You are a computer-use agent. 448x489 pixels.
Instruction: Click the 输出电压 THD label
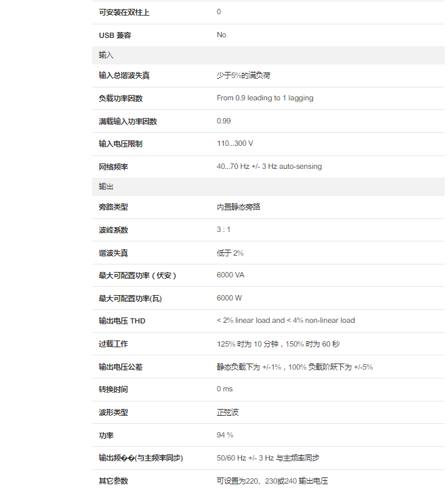[x=122, y=321]
